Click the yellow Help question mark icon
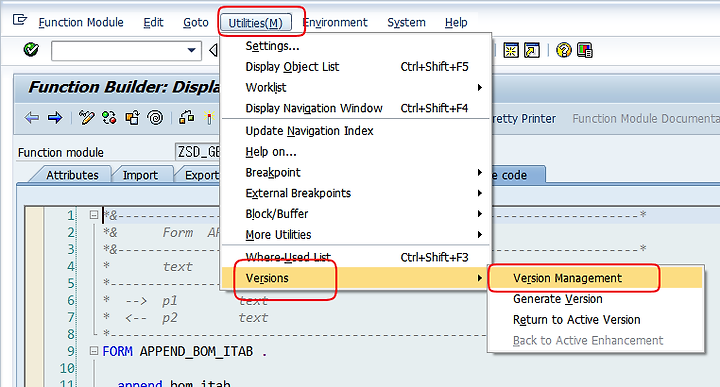Viewport: 720px width, 387px height. pos(563,50)
